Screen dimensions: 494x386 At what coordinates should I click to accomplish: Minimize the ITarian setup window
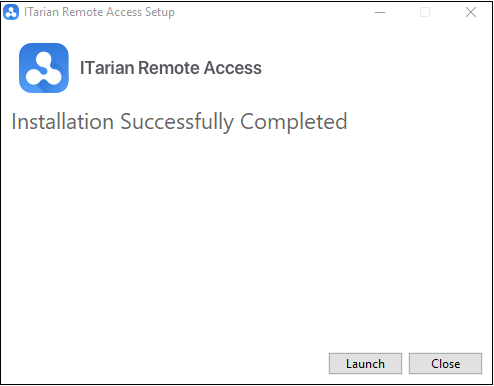(380, 12)
